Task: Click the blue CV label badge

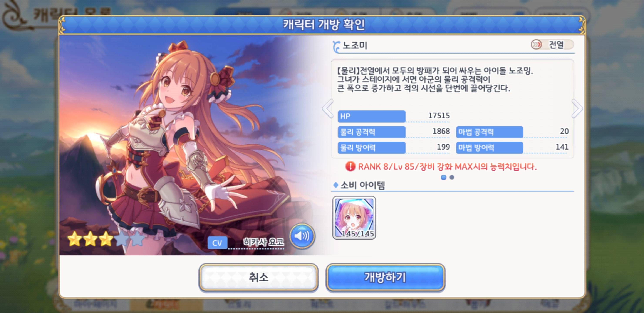Action: [217, 243]
